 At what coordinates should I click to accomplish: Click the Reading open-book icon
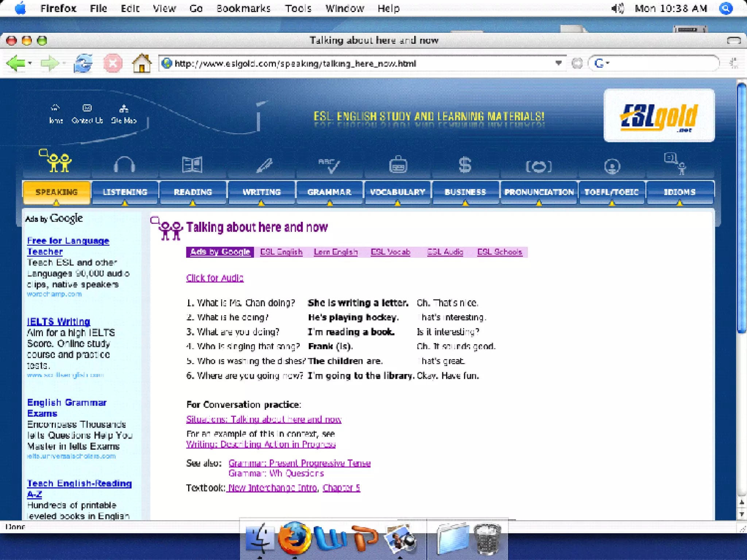(x=192, y=165)
